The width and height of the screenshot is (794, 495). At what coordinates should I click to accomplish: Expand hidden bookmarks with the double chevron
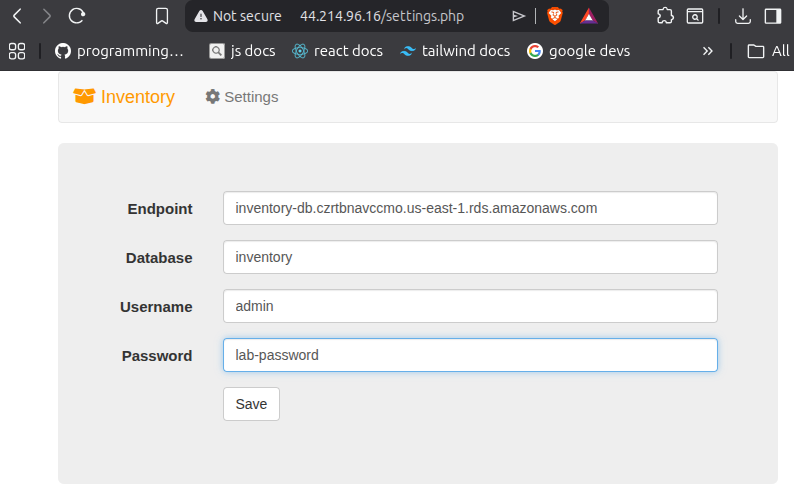pos(707,51)
